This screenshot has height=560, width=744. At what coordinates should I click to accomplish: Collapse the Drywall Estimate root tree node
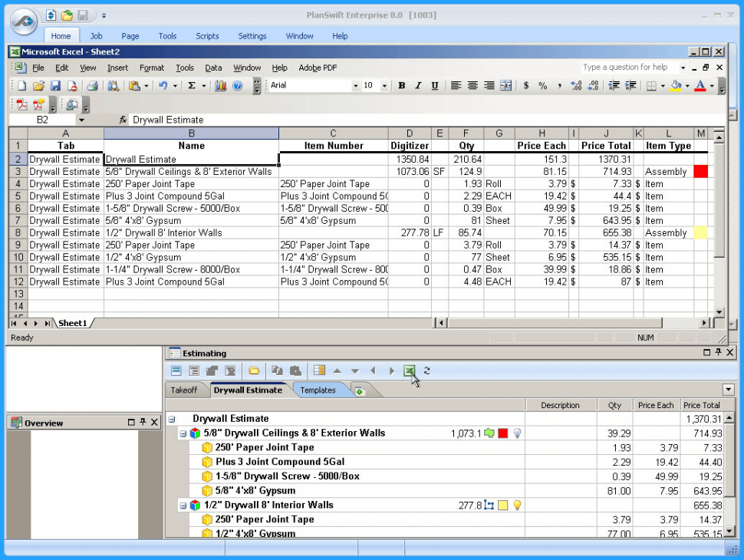pos(172,419)
